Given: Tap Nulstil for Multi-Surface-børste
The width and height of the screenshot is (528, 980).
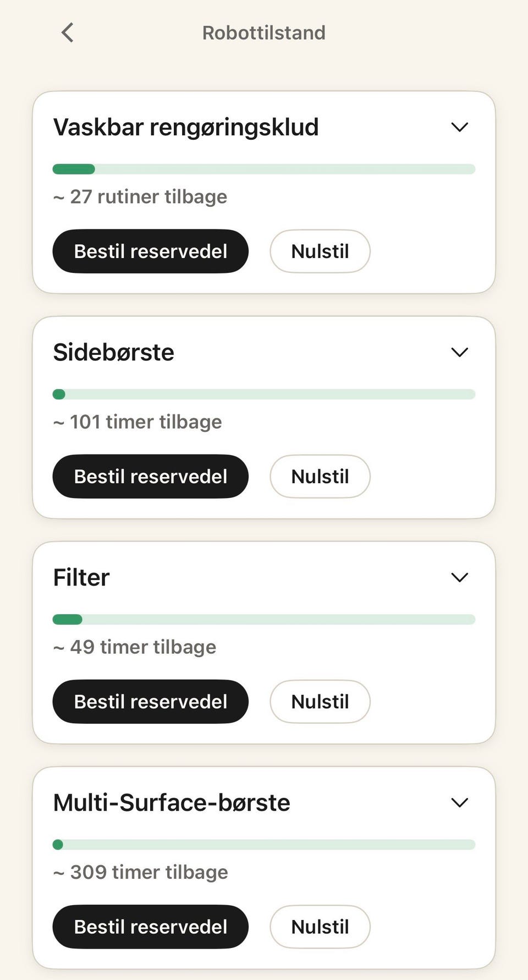Looking at the screenshot, I should tap(320, 927).
